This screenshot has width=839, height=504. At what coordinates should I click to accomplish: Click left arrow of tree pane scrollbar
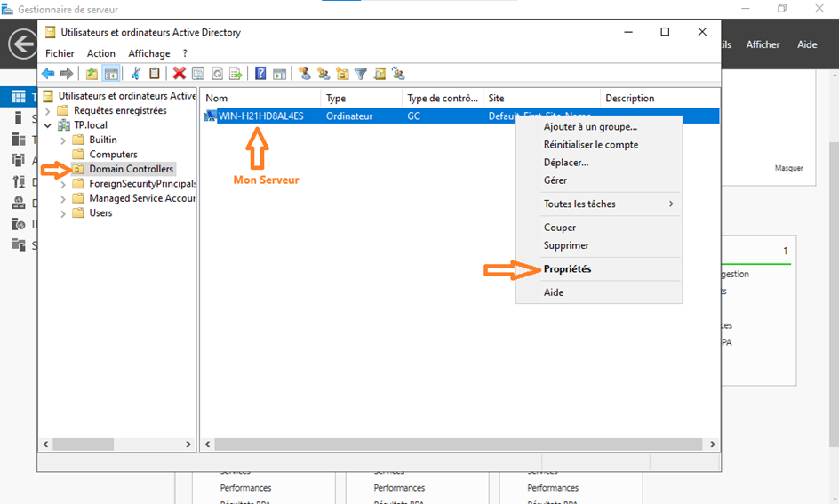click(46, 444)
